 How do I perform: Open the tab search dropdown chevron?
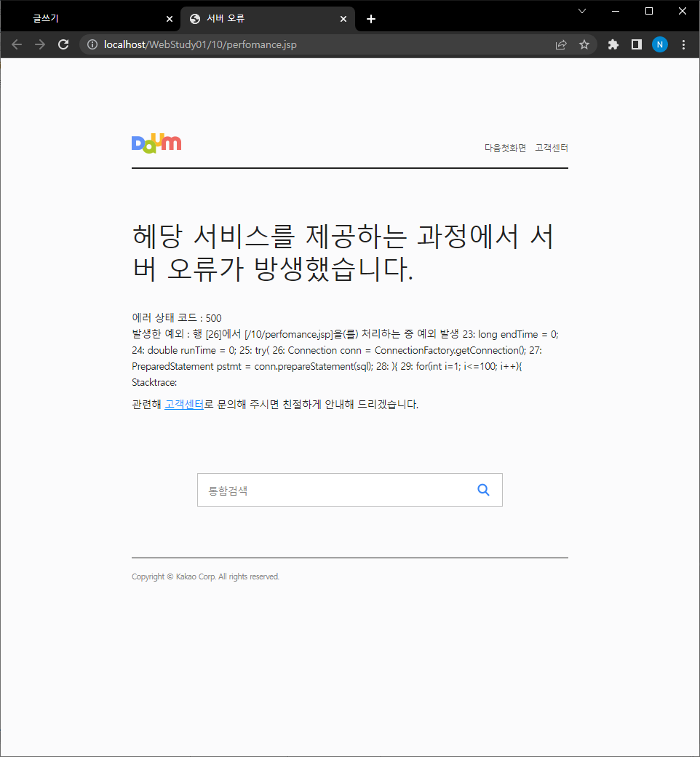582,11
